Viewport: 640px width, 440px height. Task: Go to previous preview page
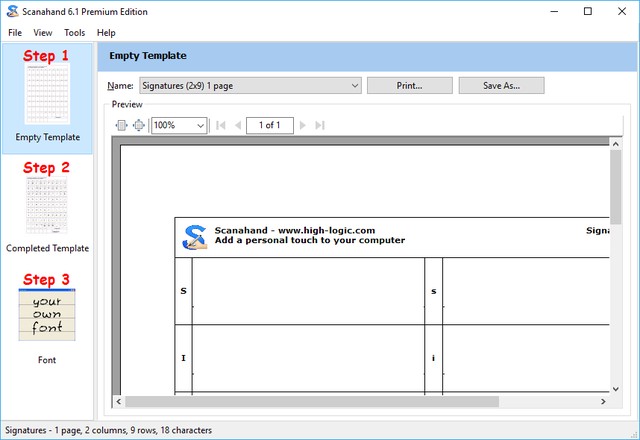238,125
